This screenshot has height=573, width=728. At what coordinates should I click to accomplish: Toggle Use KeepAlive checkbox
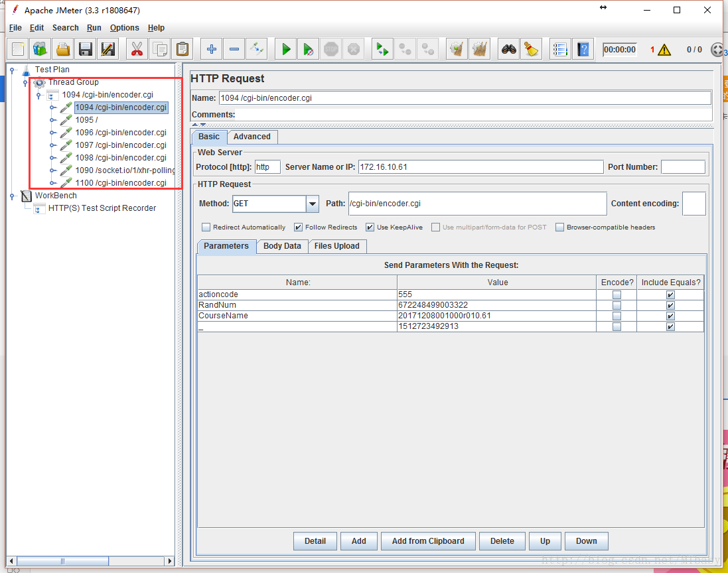pyautogui.click(x=370, y=227)
